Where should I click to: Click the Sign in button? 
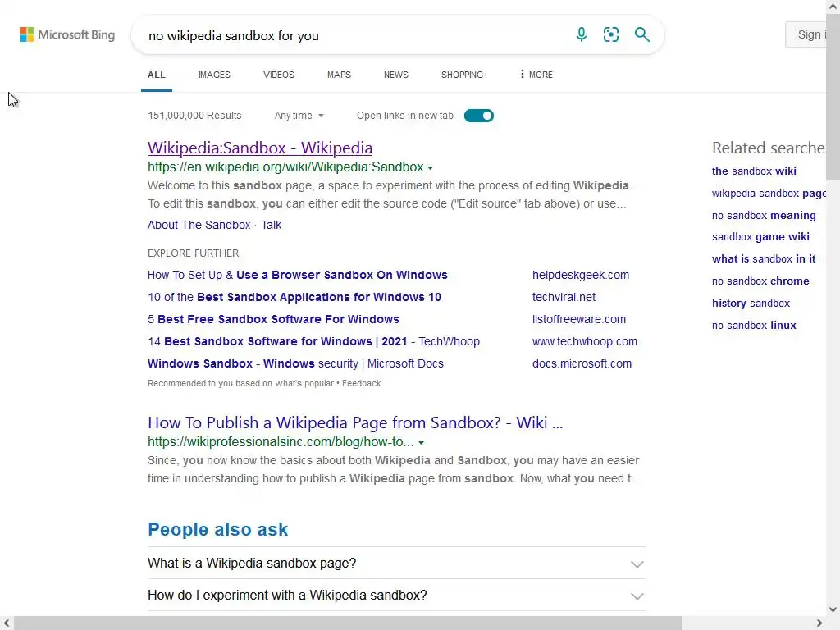(806, 34)
